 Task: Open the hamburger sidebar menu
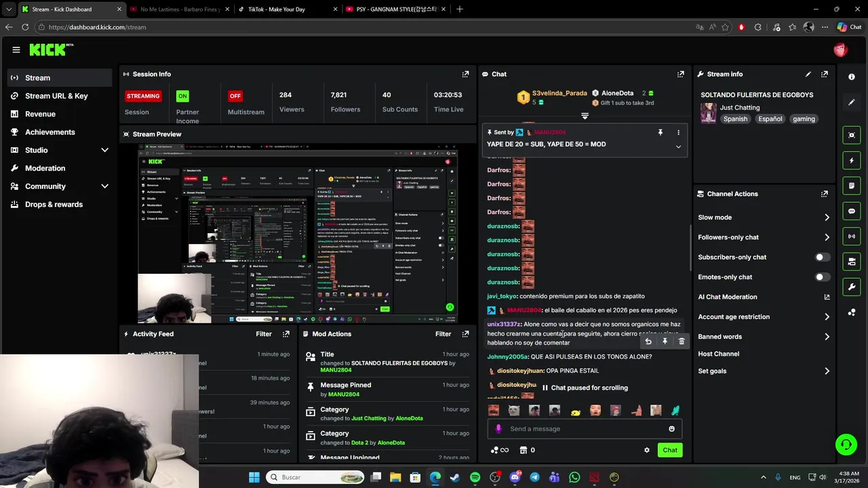pyautogui.click(x=16, y=49)
